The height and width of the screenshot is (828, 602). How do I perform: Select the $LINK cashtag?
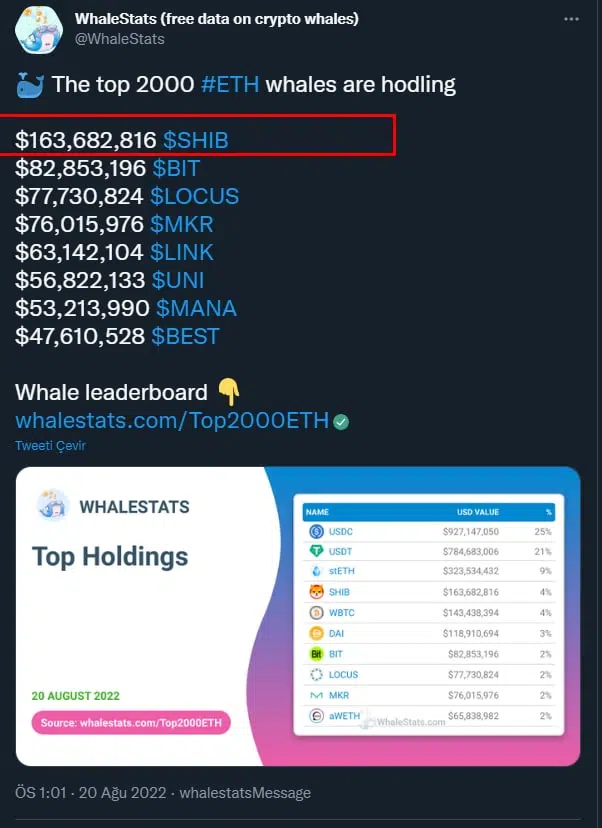(182, 252)
